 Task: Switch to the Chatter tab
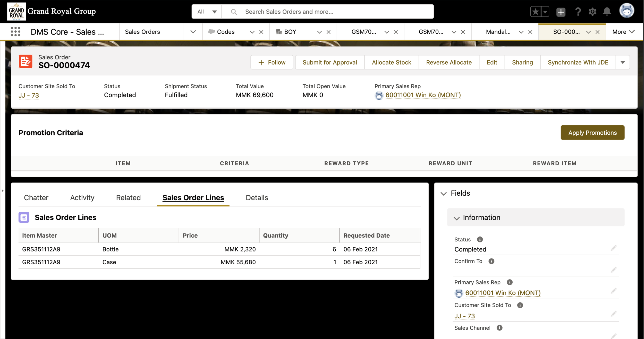tap(36, 198)
